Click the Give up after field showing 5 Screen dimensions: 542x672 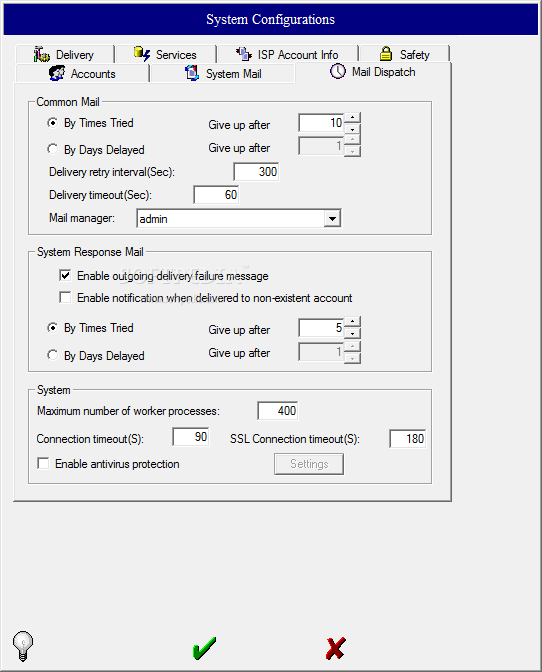[321, 328]
